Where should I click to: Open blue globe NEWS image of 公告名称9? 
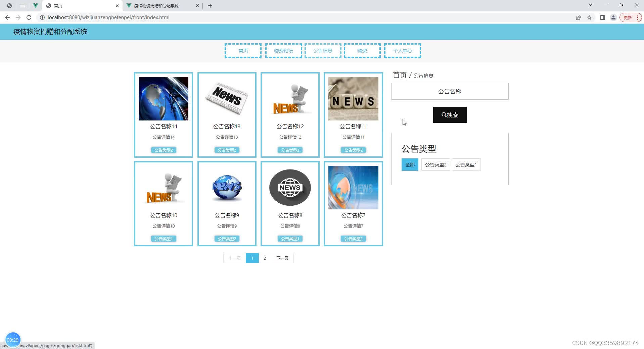coord(227,188)
